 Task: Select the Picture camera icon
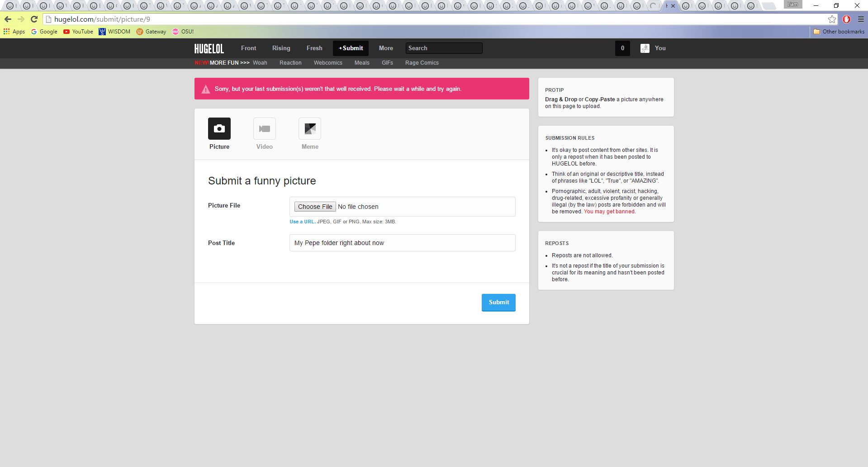click(x=219, y=129)
